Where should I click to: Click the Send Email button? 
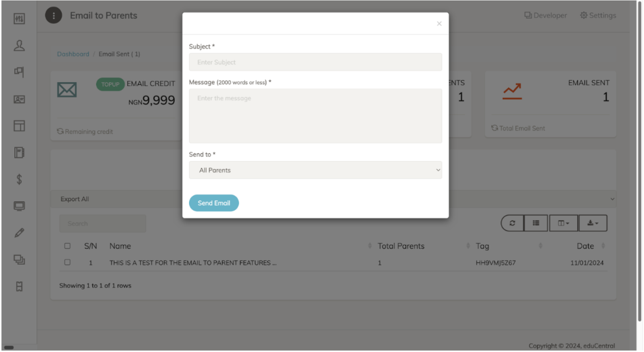click(x=214, y=203)
